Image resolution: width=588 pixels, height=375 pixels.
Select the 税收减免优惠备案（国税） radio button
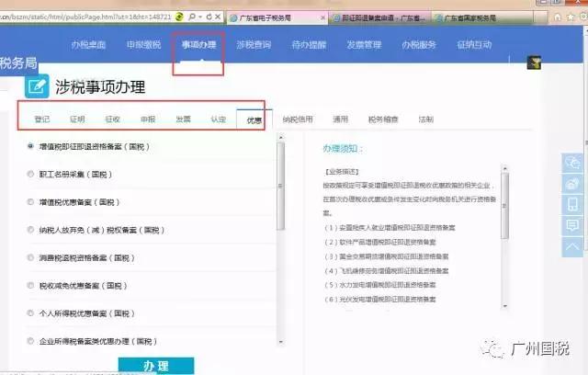coord(30,285)
